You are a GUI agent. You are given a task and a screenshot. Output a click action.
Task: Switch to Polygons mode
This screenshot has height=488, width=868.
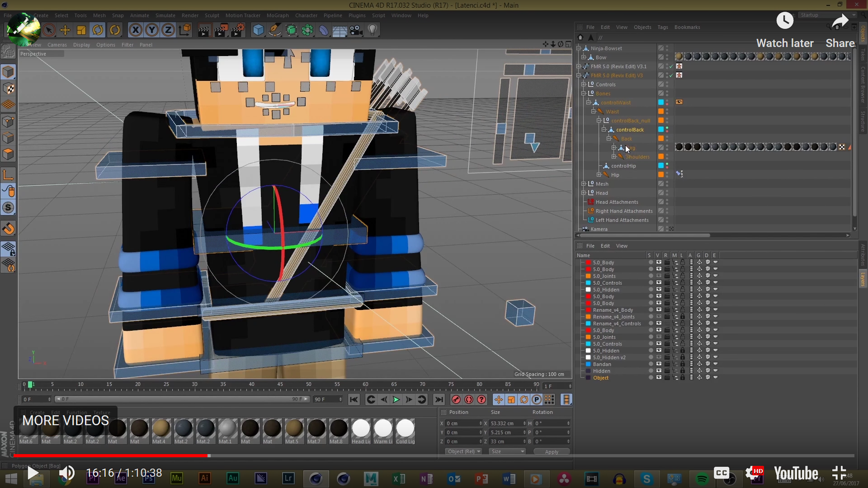(8, 154)
